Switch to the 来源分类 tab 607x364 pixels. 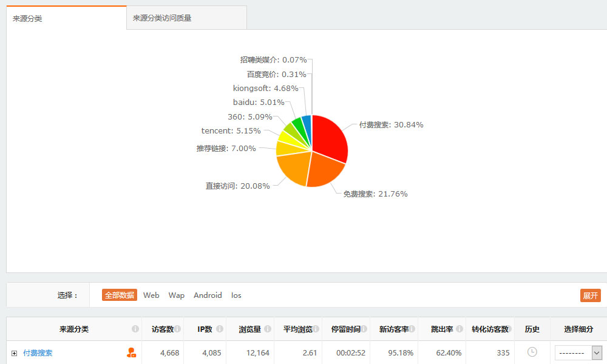66,18
